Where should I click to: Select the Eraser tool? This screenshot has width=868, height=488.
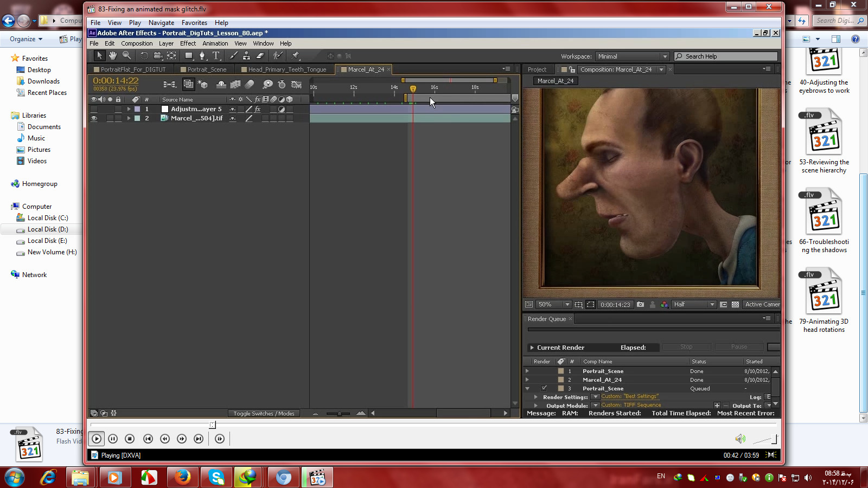260,55
